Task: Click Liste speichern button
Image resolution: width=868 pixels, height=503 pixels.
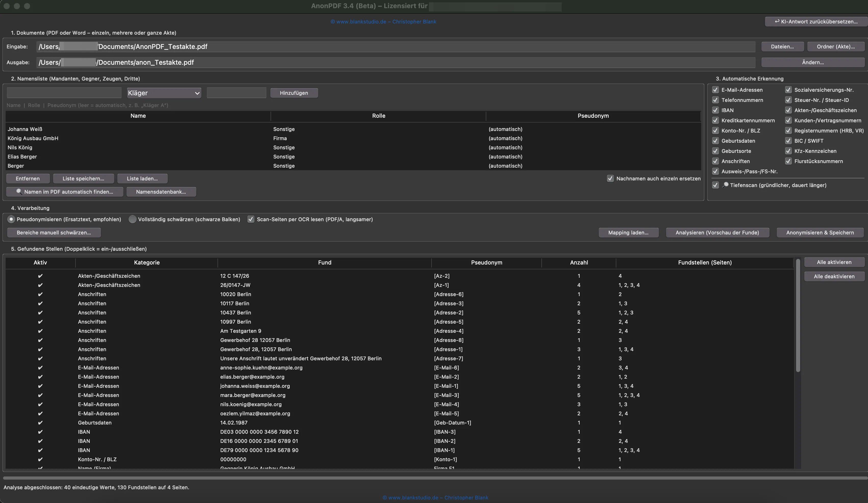Action: coord(83,178)
